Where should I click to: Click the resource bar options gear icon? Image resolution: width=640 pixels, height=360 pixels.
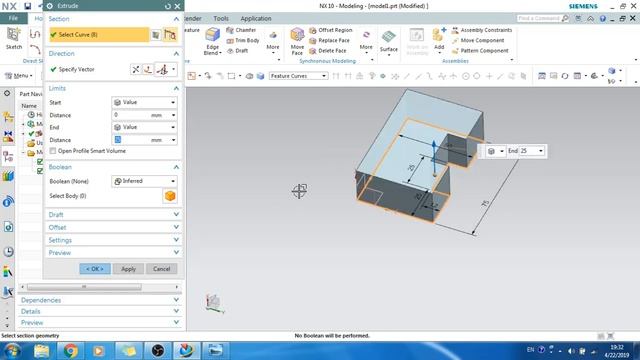(x=7, y=93)
